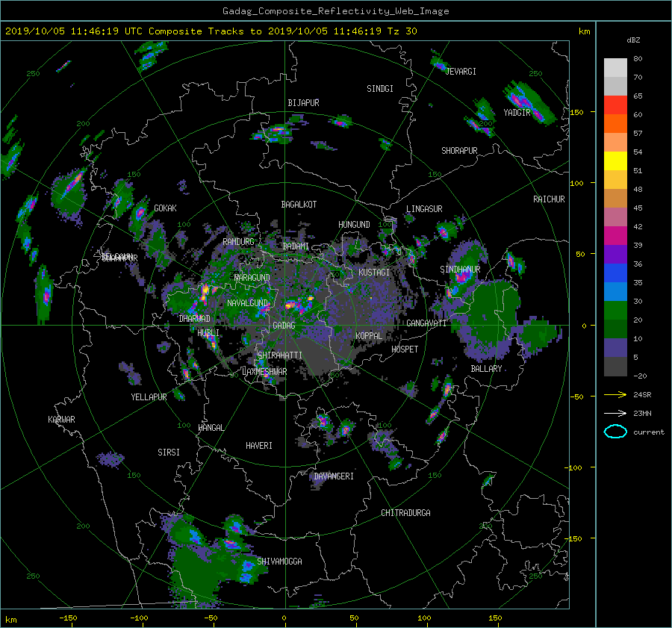Click the BALLARY city label
The image size is (672, 628).
pos(486,369)
